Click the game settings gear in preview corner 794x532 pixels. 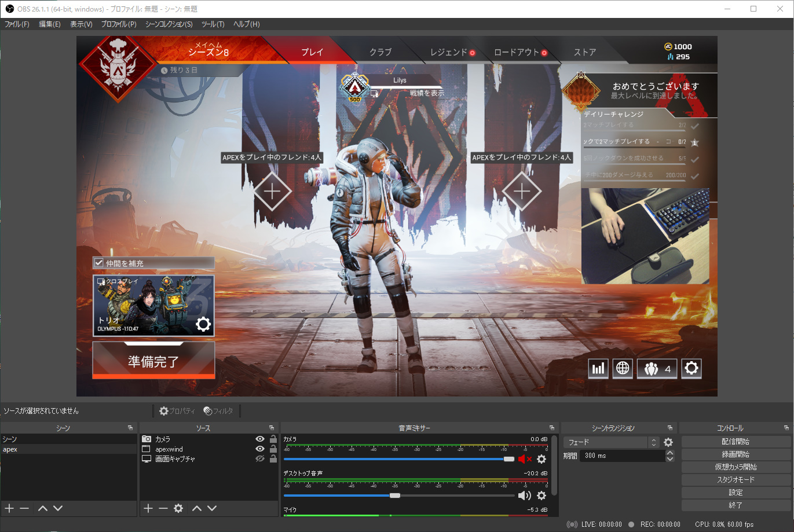pyautogui.click(x=691, y=368)
